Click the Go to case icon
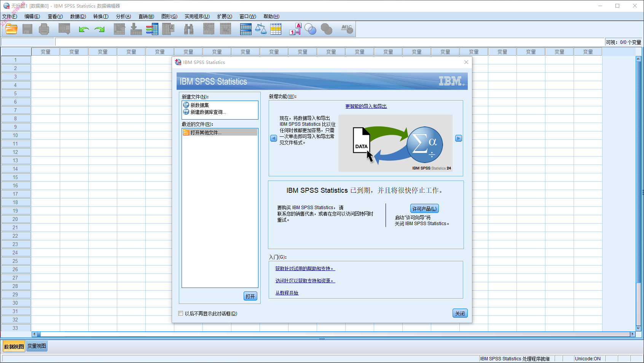 (x=120, y=29)
